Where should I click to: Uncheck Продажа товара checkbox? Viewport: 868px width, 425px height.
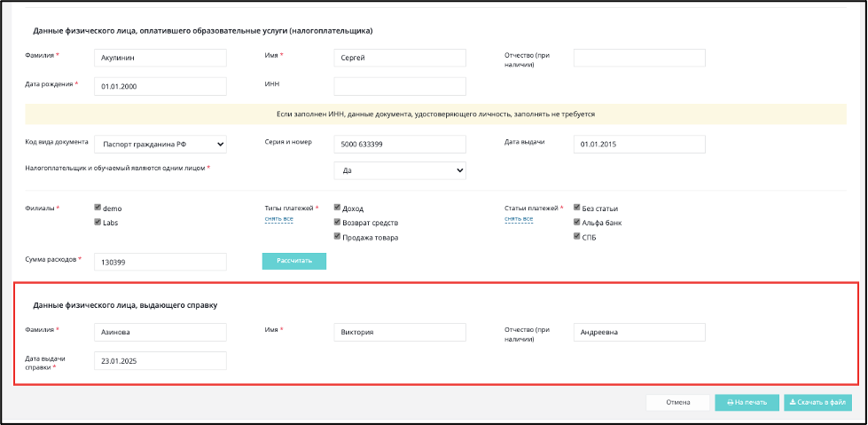337,237
